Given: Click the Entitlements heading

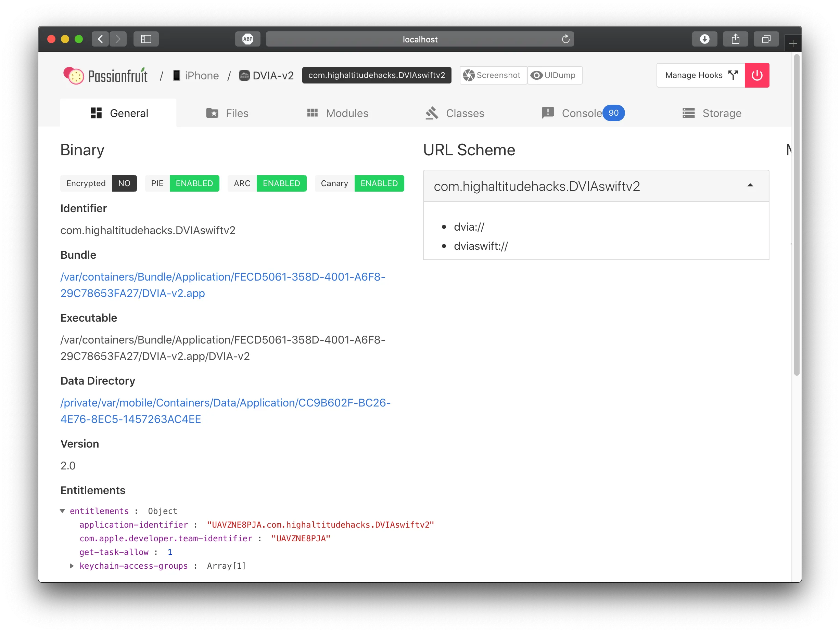Looking at the screenshot, I should (93, 490).
